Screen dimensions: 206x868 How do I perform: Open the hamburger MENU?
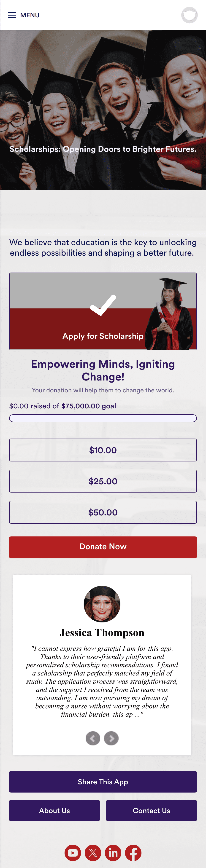coord(12,15)
